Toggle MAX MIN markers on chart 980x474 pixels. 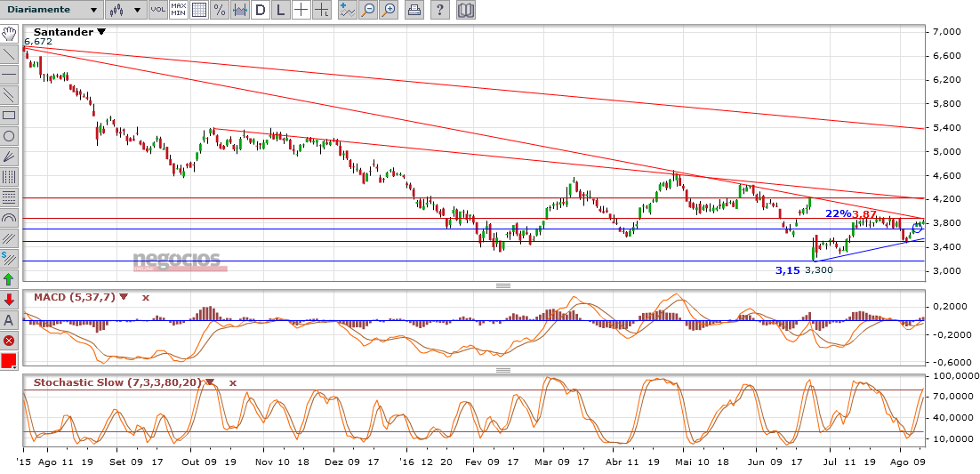[178, 11]
